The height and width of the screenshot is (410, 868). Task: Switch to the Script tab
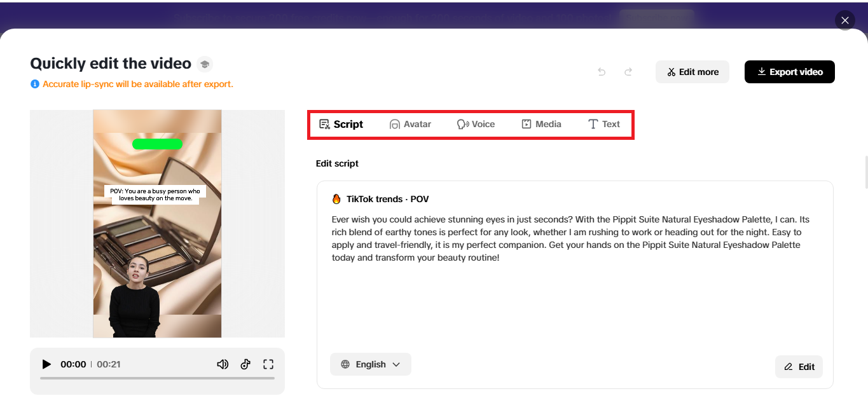(341, 124)
